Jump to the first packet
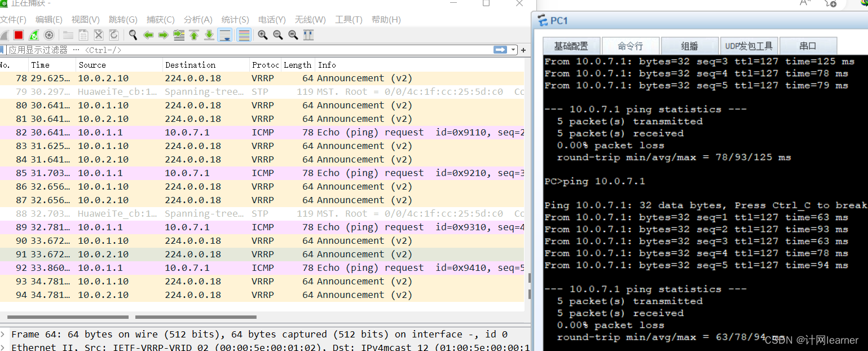868x351 pixels. click(x=194, y=35)
